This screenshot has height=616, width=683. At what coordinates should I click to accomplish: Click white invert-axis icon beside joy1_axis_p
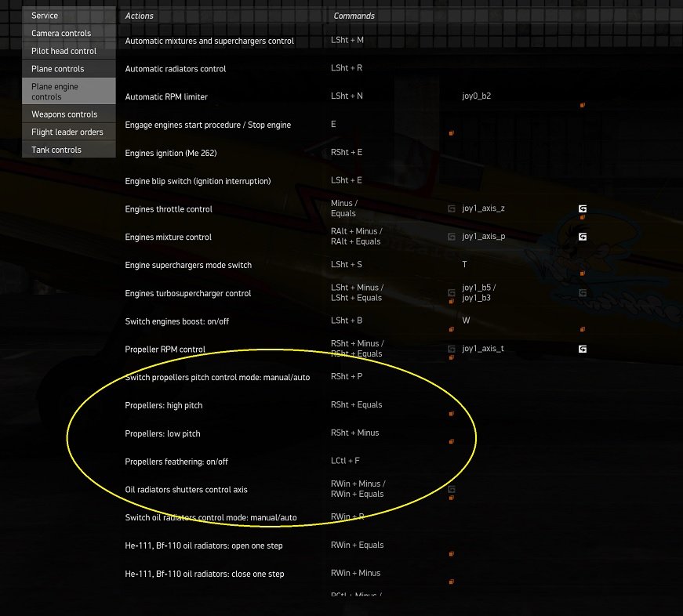click(x=583, y=237)
